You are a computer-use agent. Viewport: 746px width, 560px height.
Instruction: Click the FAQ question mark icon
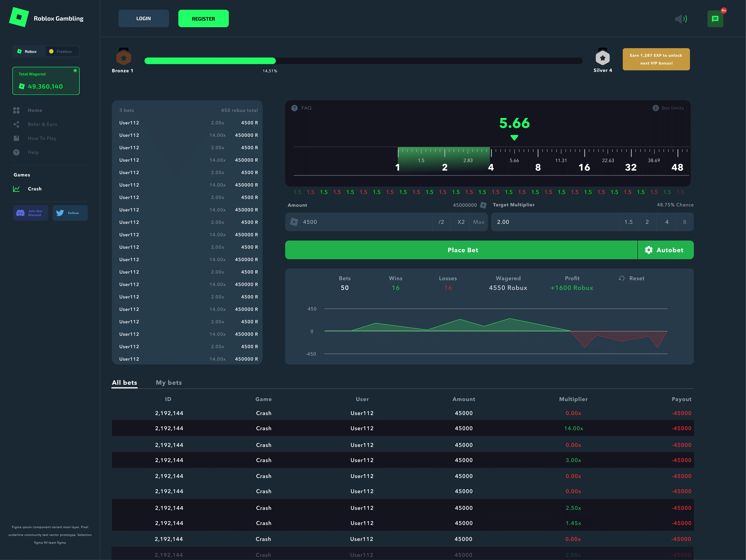coord(295,108)
